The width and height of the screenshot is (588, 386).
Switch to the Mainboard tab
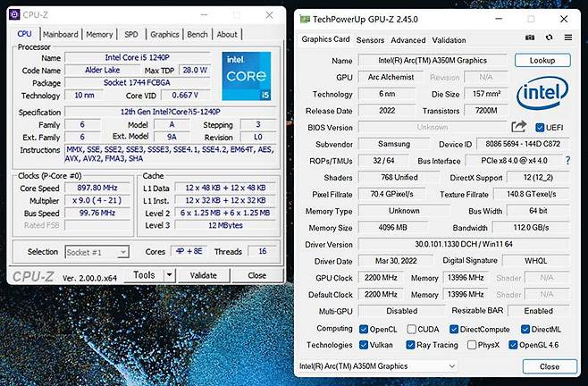tap(61, 34)
